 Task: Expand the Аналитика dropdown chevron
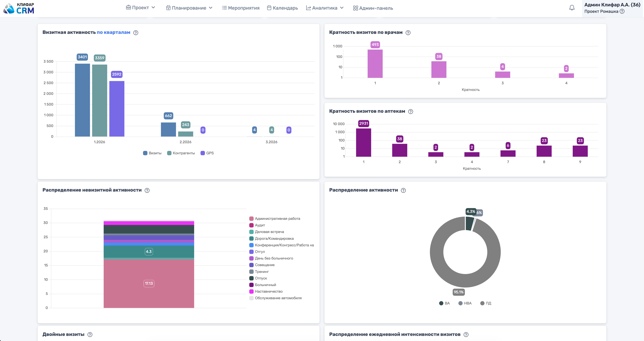pyautogui.click(x=342, y=8)
